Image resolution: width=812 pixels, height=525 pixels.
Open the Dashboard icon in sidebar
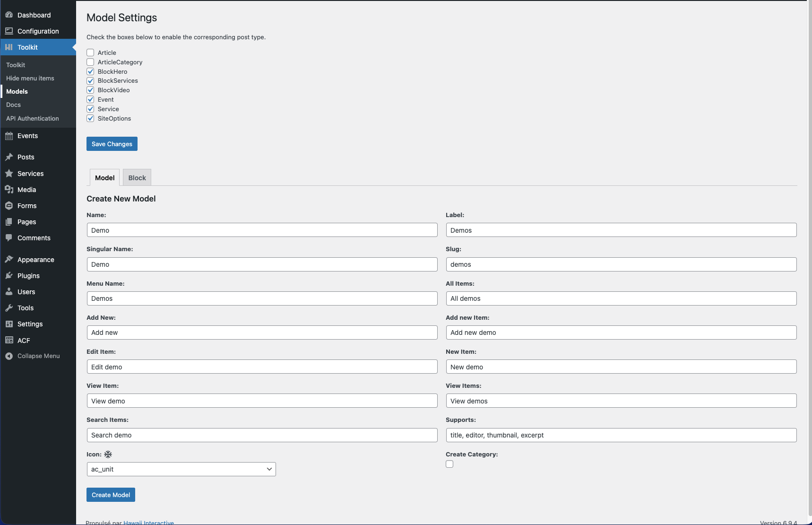[x=9, y=15]
